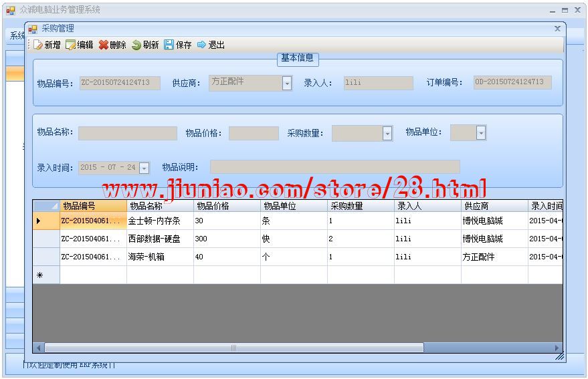This screenshot has height=379, width=588.
Task: Select the 金士顿-内存条 cell
Action: [160, 221]
